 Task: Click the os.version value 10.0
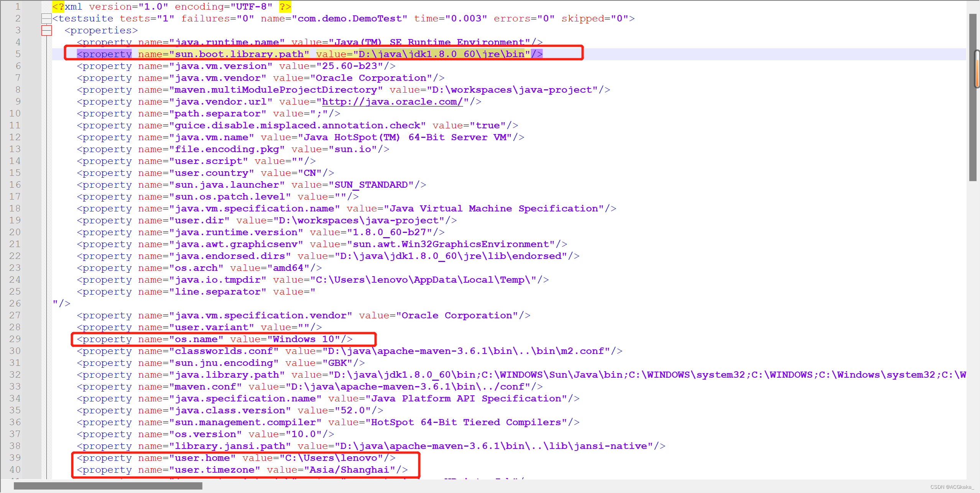[304, 434]
